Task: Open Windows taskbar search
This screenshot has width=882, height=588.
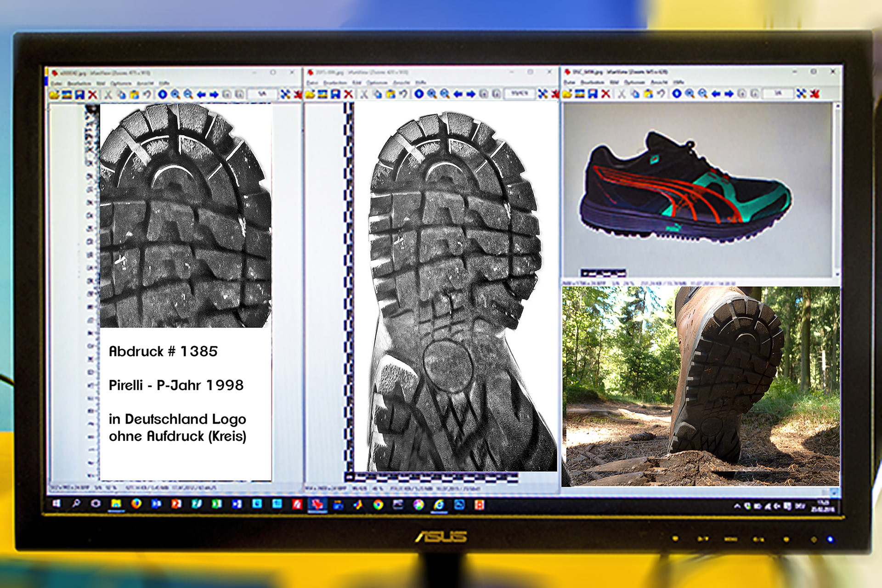Action: (76, 503)
